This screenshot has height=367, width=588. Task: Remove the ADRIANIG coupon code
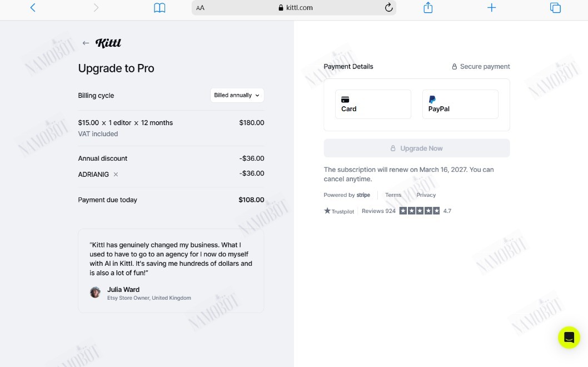point(116,174)
